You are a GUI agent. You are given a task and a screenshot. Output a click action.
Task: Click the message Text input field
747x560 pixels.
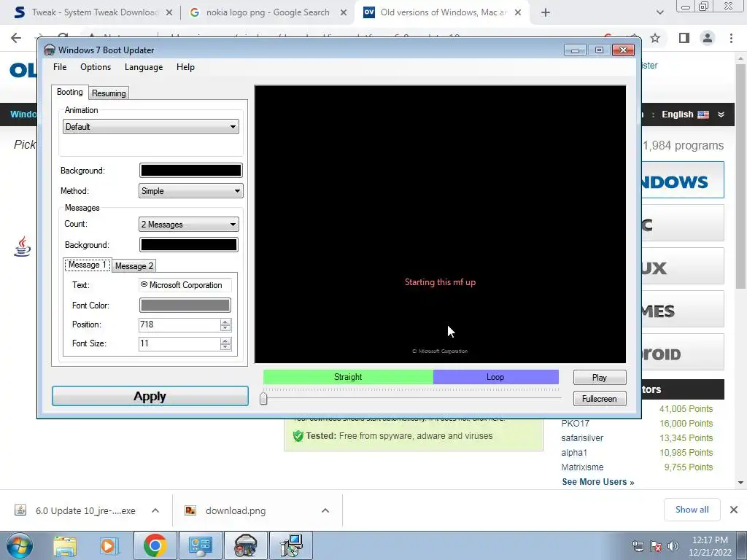tap(185, 285)
